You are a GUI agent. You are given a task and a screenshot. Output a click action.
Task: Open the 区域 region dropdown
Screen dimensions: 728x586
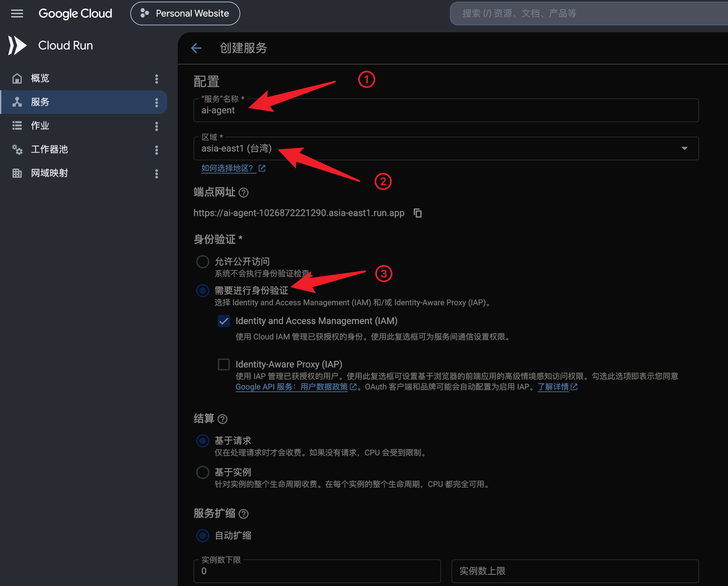(446, 148)
